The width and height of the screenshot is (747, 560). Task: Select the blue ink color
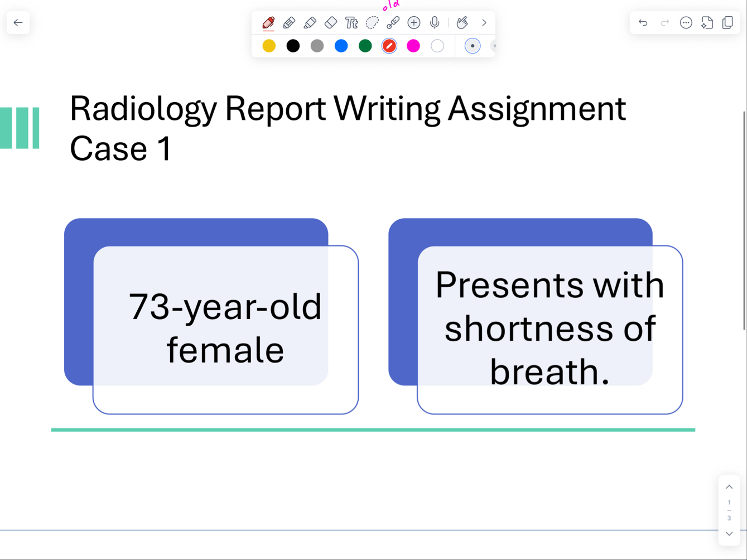point(341,46)
